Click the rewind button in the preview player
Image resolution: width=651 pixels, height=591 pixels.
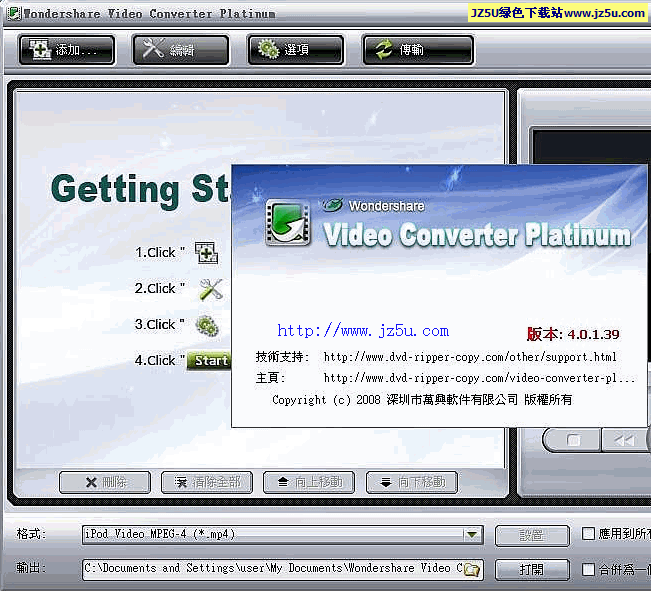tap(624, 440)
